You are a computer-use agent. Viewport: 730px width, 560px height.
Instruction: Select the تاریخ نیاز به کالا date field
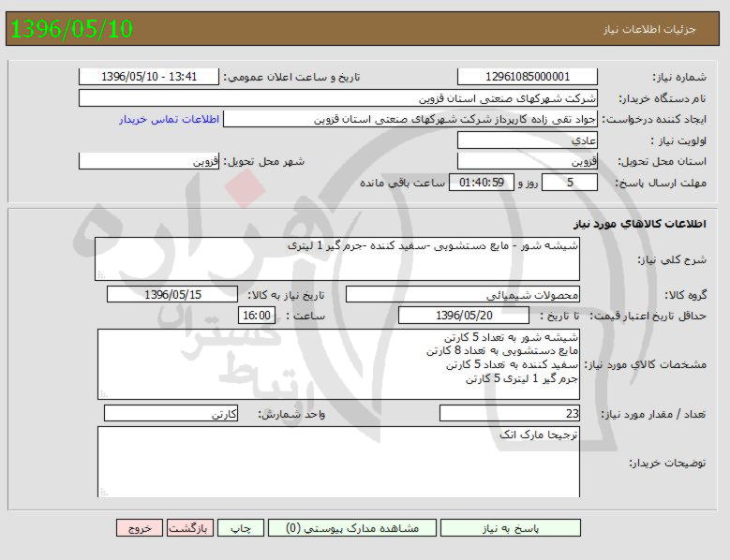click(172, 294)
